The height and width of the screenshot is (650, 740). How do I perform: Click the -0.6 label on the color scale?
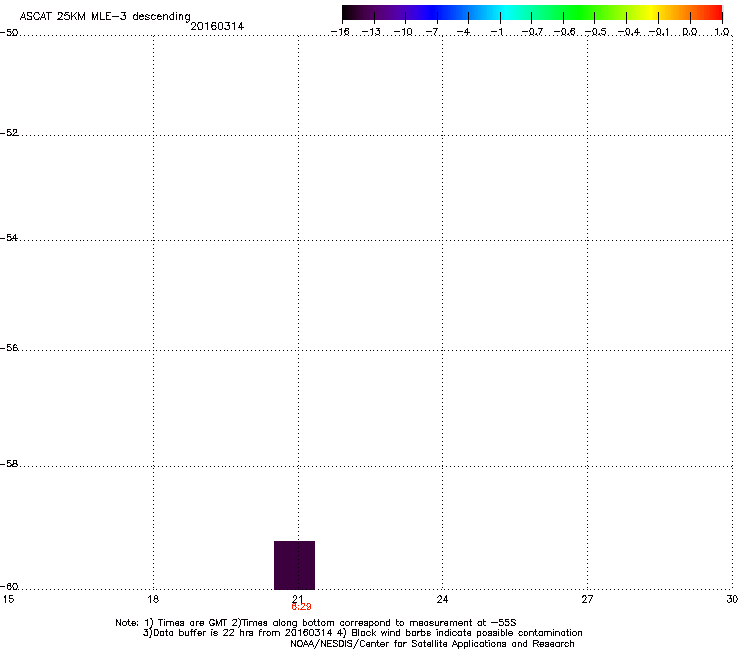coord(564,32)
